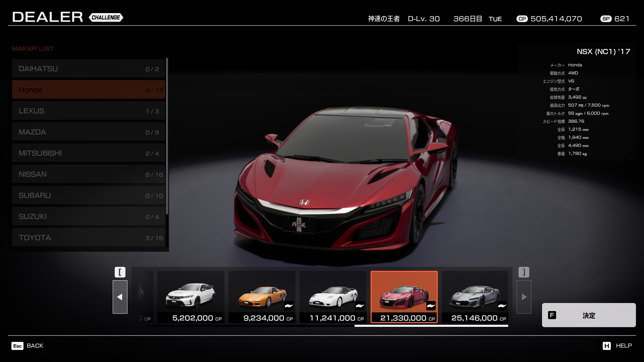This screenshot has width=644, height=362.
Task: Click the handshake icon on the silver NSX thumbnail
Action: tap(502, 306)
